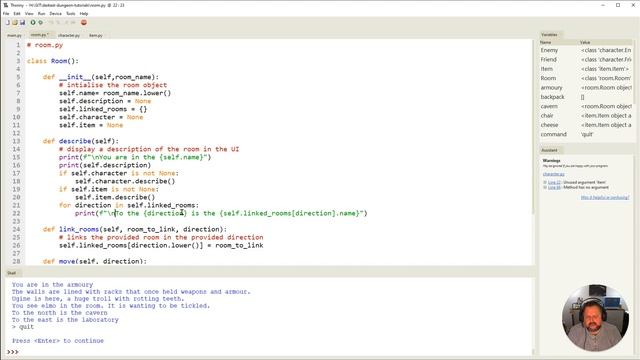Open the Run menu
Viewport: 640px width, 360px height.
[x=41, y=13]
